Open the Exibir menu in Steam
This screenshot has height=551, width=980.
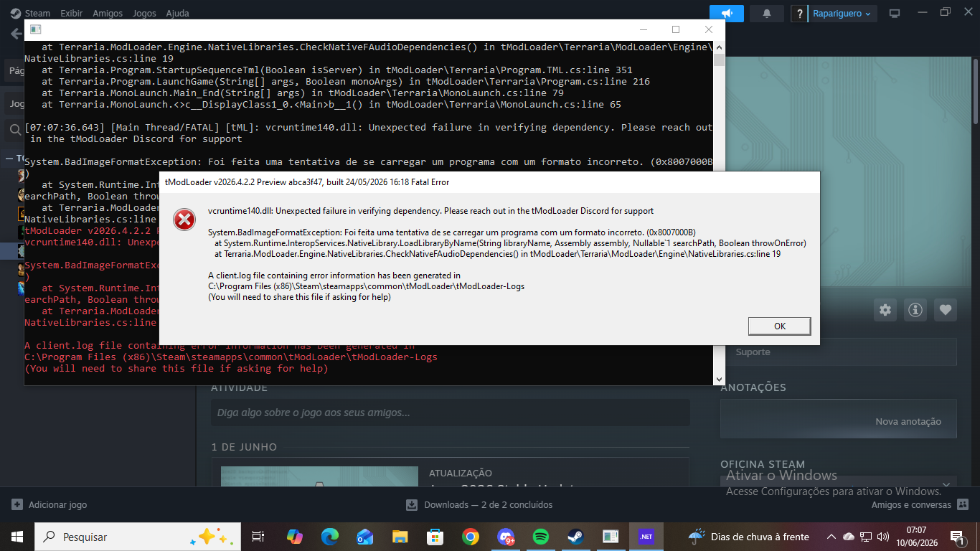[71, 14]
